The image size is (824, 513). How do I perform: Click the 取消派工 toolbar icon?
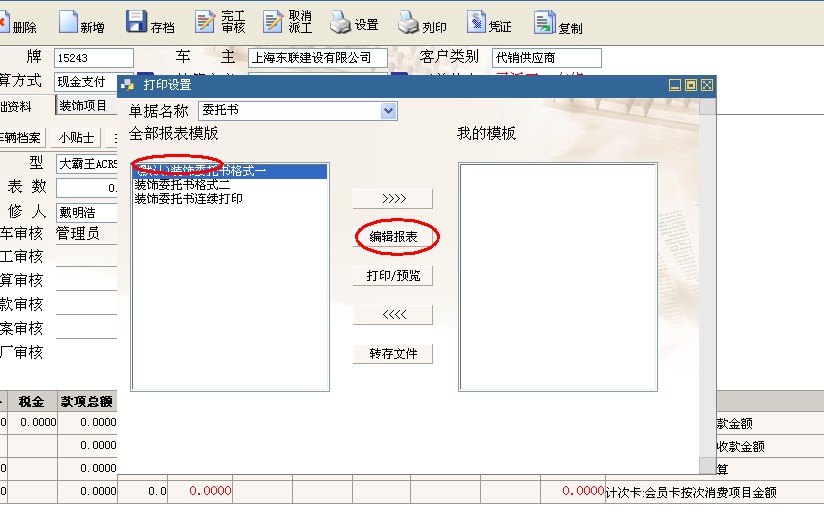[273, 22]
